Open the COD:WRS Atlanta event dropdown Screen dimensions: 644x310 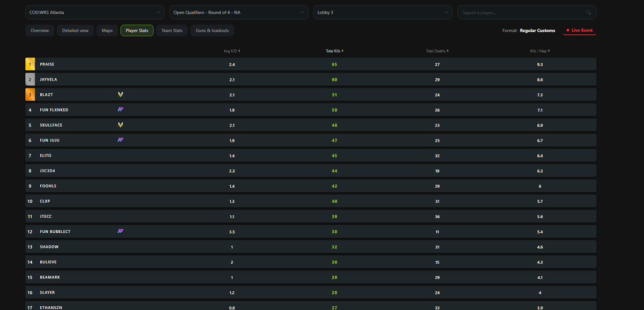point(95,12)
